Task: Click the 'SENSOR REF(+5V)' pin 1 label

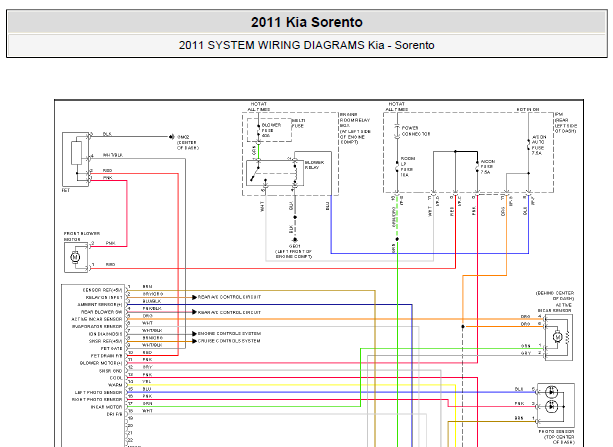Action: click(103, 290)
